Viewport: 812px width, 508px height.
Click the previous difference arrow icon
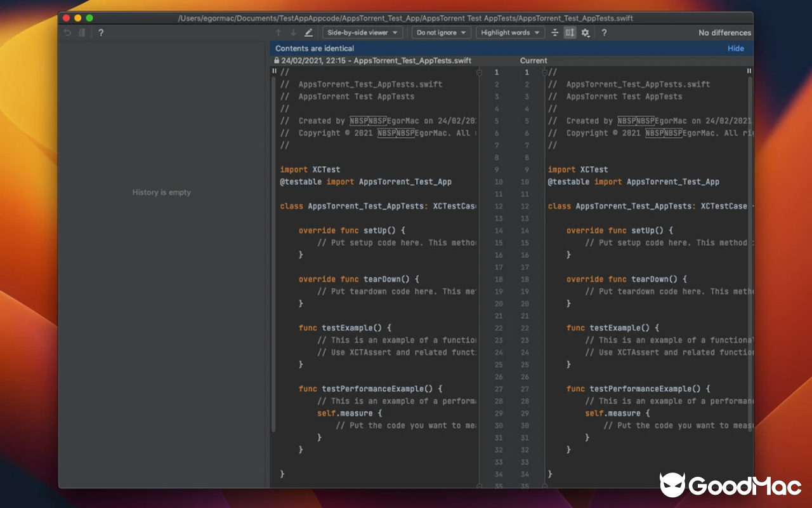(x=278, y=32)
